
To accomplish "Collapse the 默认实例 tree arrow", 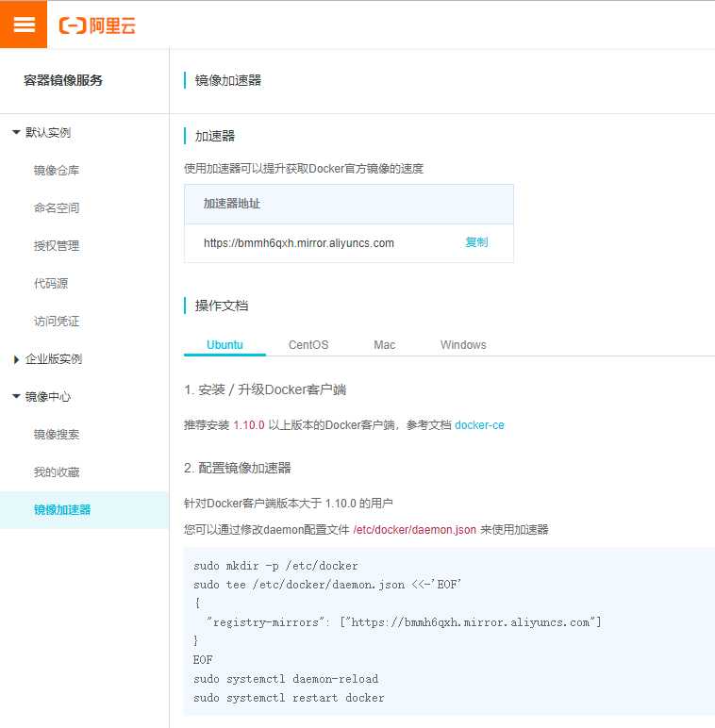I will (16, 132).
